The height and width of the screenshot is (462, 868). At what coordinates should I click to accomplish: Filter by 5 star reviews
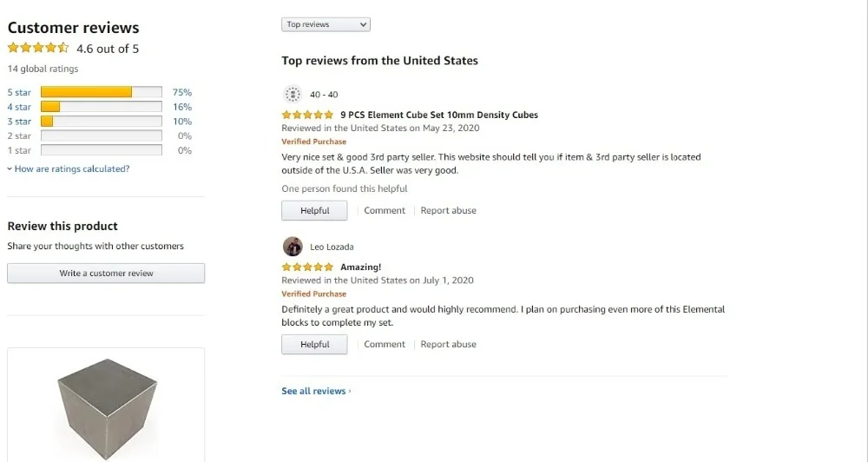point(19,92)
